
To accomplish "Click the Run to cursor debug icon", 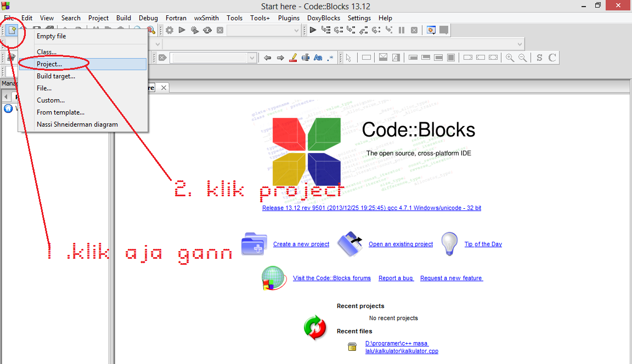I will click(x=326, y=30).
